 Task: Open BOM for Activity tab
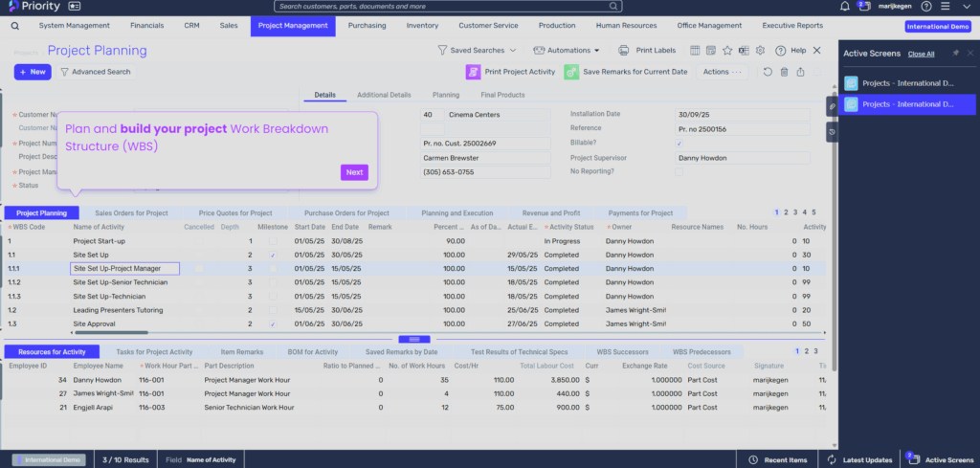coord(313,352)
